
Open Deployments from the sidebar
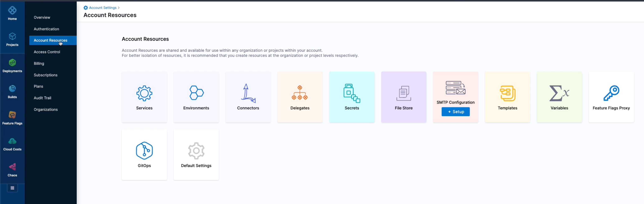click(12, 65)
